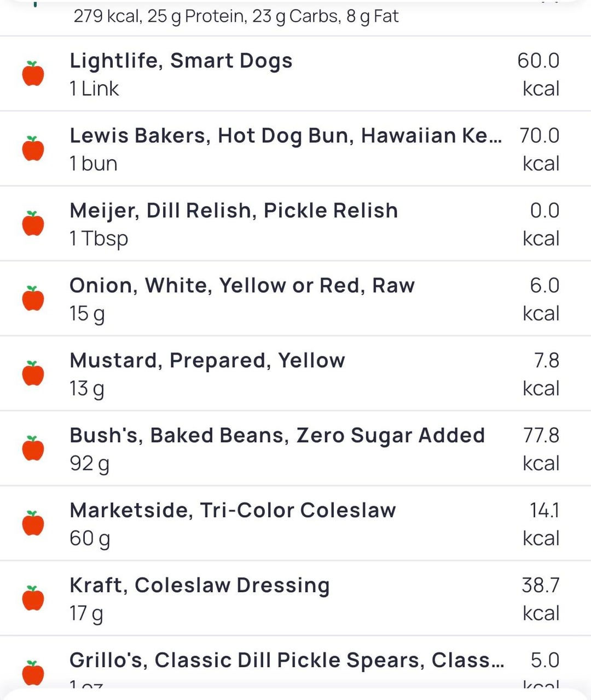Tap the 279 kcal meal summary line
The width and height of the screenshot is (591, 700).
tap(236, 16)
